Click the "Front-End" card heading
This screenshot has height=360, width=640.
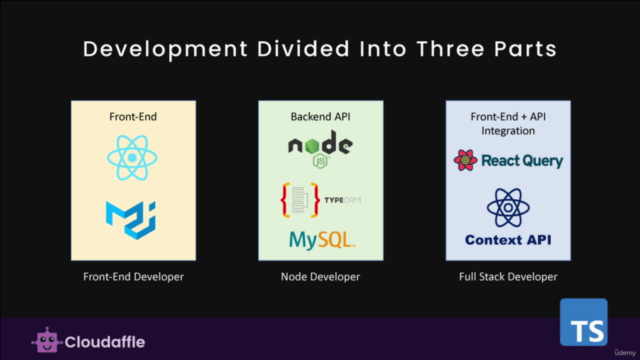pos(133,117)
